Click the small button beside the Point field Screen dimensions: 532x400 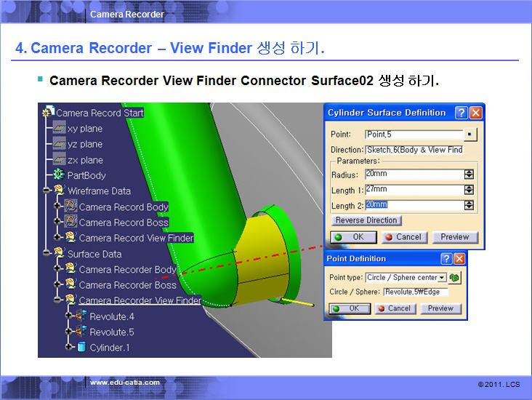pos(470,135)
